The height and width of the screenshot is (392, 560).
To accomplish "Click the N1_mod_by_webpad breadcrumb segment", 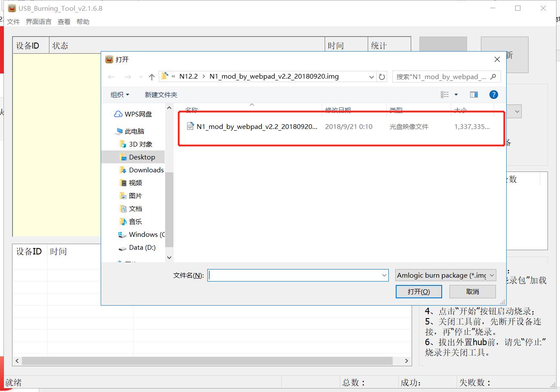I will tap(274, 77).
